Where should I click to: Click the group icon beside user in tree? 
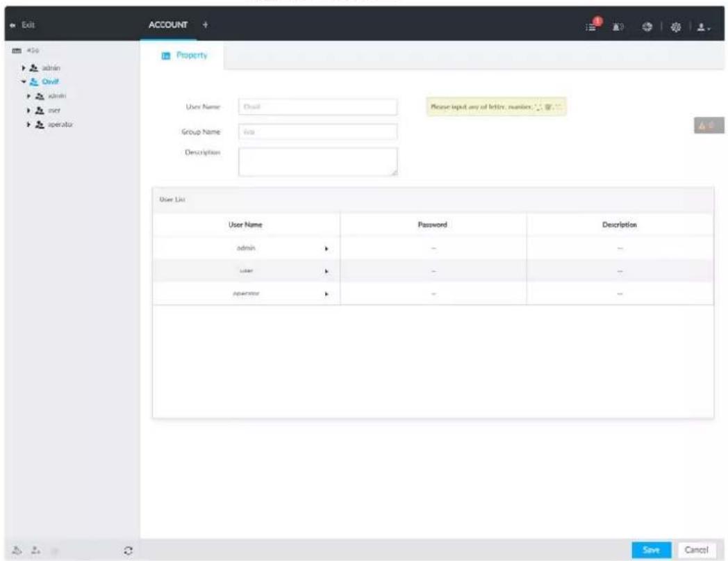(x=40, y=111)
